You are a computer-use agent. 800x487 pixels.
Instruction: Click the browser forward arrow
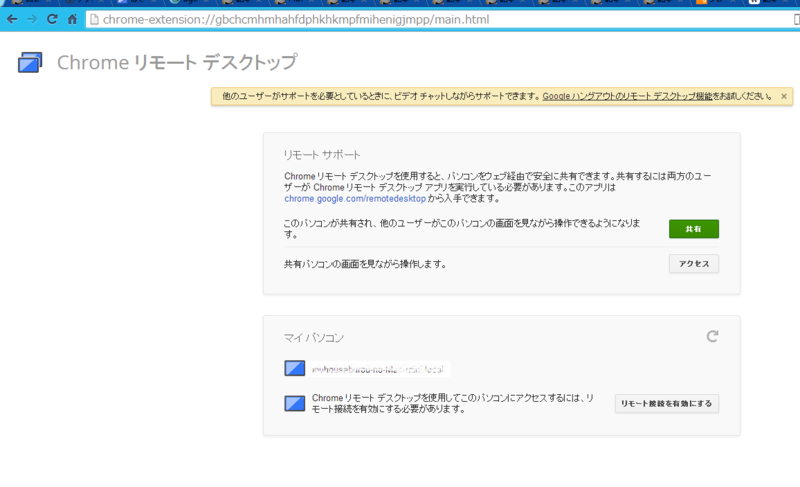[x=32, y=19]
